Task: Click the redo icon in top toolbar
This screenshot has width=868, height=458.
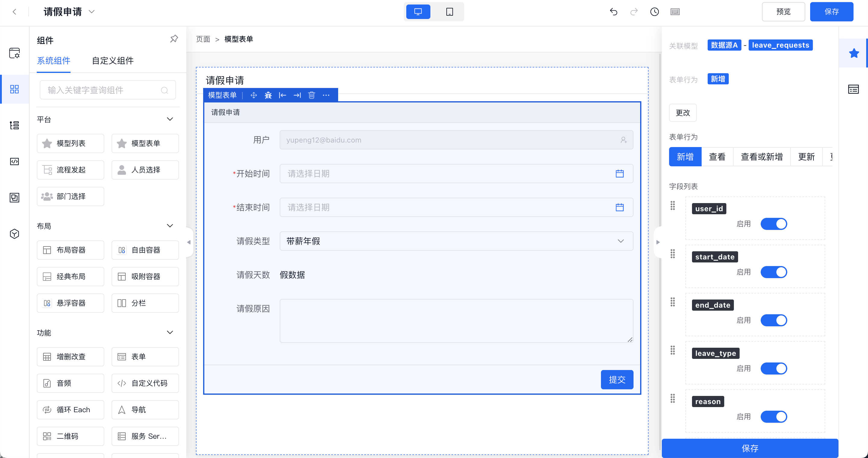Action: point(634,11)
